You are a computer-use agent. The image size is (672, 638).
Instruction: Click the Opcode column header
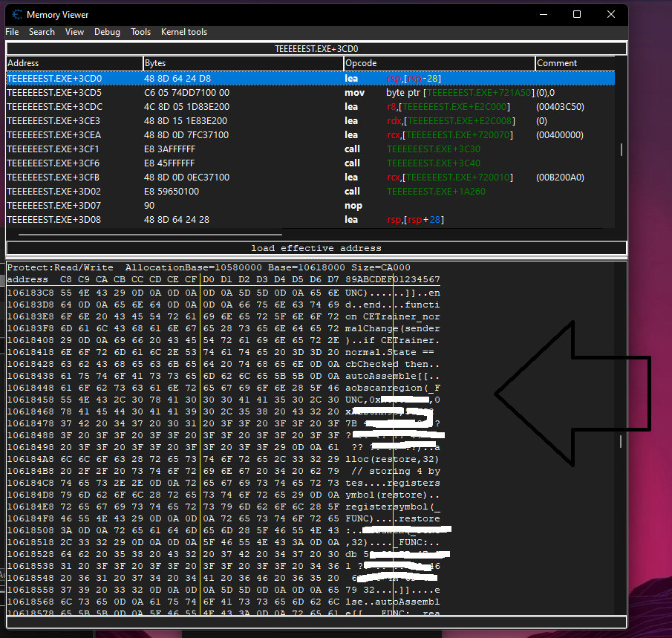pos(440,63)
